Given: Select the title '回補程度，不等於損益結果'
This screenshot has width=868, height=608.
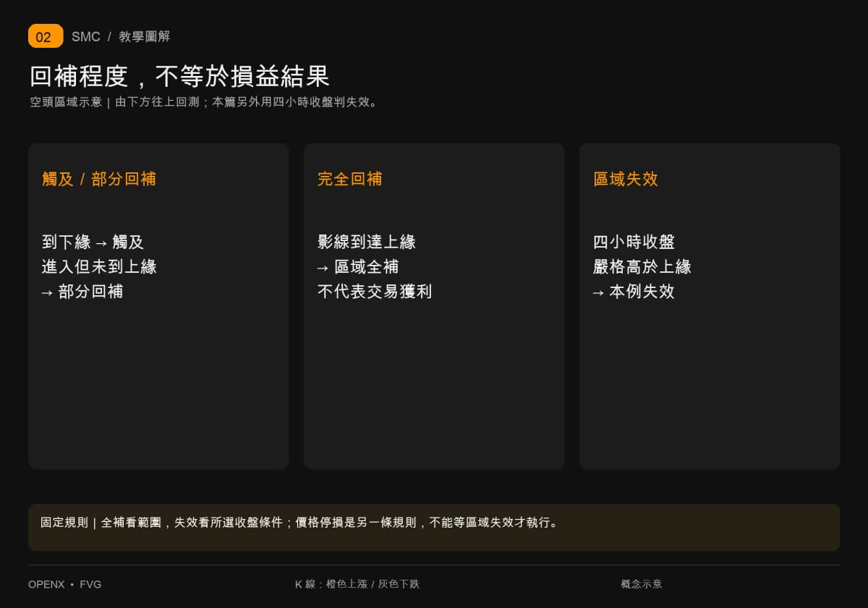Looking at the screenshot, I should point(179,76).
